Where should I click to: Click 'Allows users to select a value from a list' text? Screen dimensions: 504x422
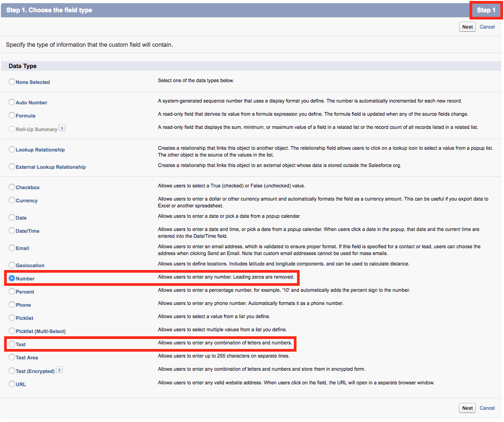214,316
